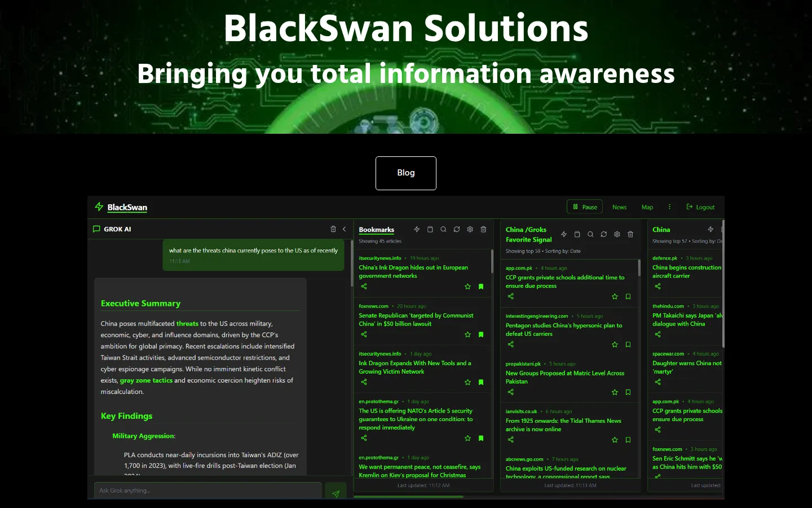Refresh the Bookmarks column
The width and height of the screenshot is (812, 508).
[x=457, y=229]
